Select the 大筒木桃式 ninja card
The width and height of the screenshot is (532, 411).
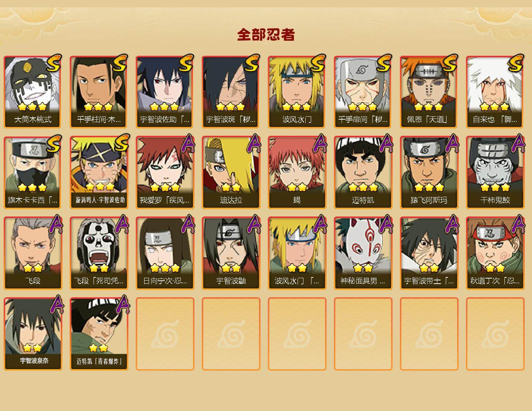coord(33,92)
